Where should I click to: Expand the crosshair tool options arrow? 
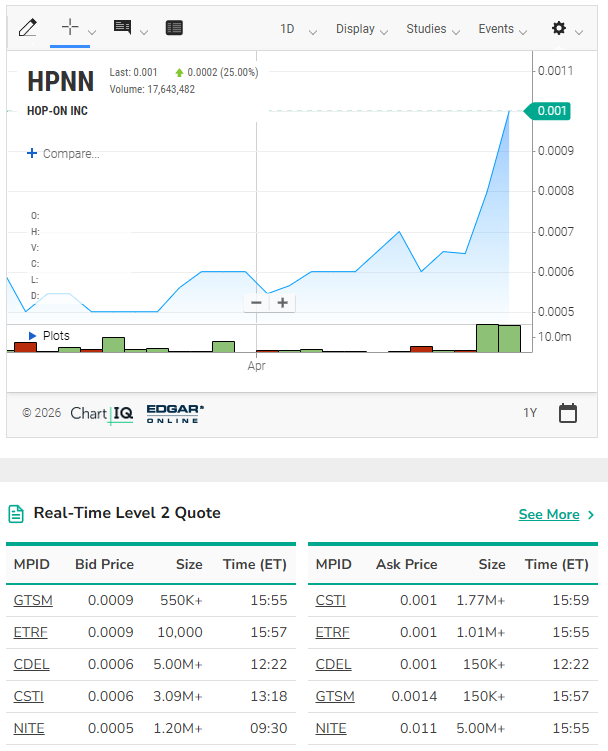tap(92, 32)
